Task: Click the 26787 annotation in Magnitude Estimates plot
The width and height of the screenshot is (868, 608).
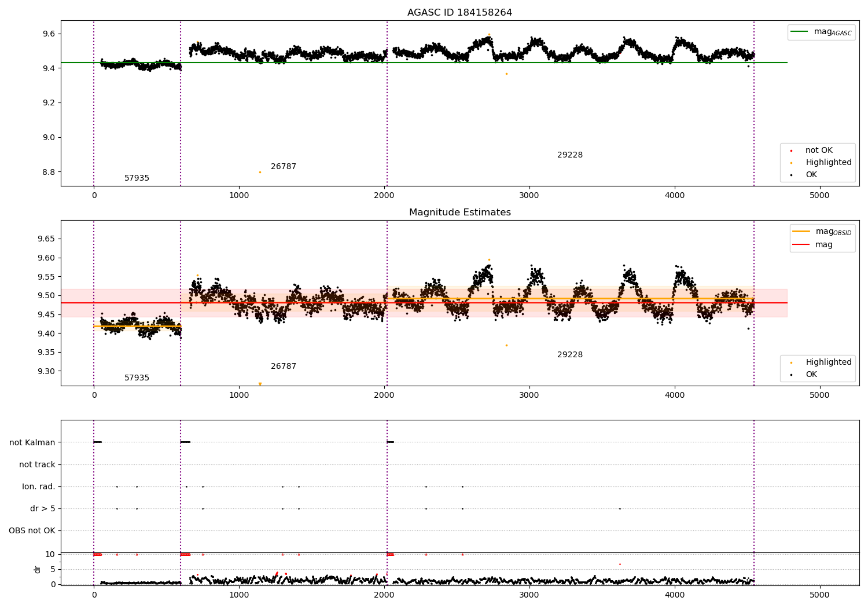Action: [284, 367]
